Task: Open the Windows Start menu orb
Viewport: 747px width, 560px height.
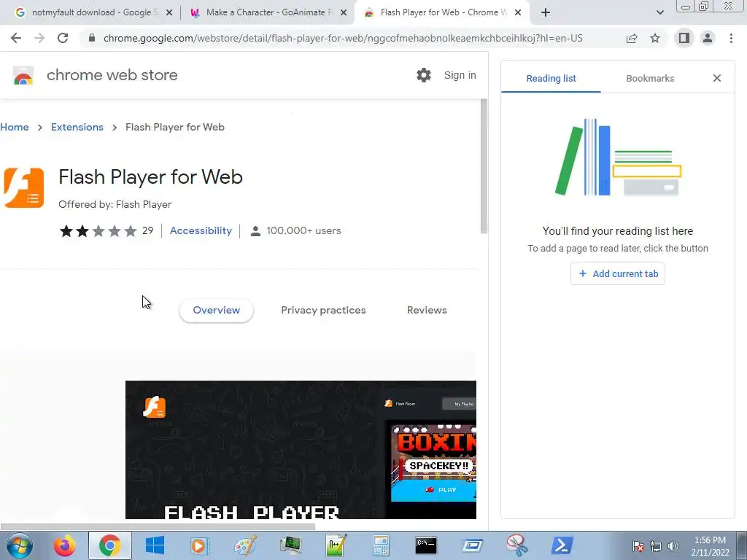Action: [x=20, y=545]
